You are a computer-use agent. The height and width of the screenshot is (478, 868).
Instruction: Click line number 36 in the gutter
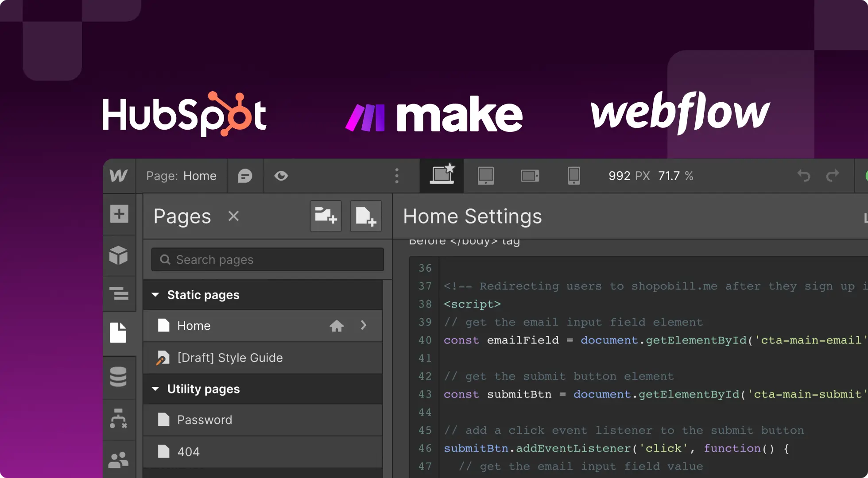tap(425, 268)
